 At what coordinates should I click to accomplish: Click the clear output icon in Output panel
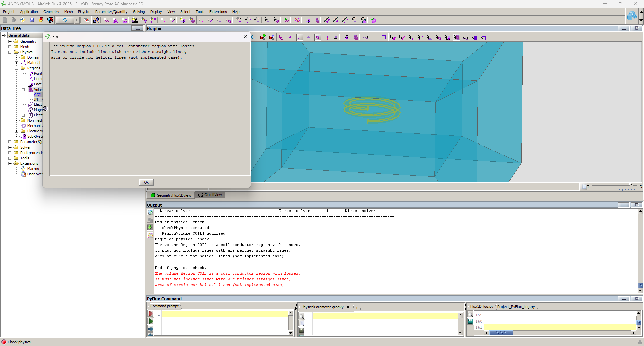tap(150, 212)
